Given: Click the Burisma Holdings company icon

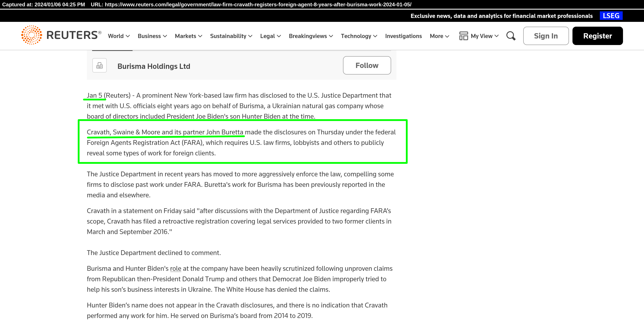Looking at the screenshot, I should point(100,65).
